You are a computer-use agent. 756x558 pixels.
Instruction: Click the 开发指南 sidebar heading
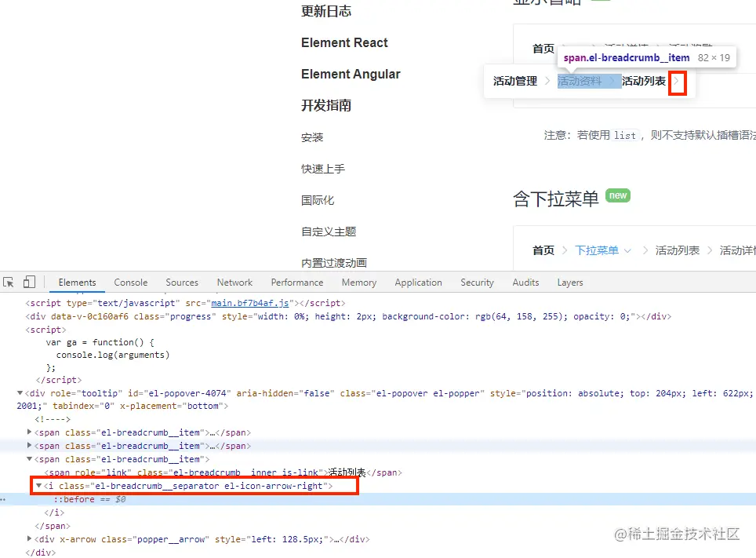pos(326,105)
